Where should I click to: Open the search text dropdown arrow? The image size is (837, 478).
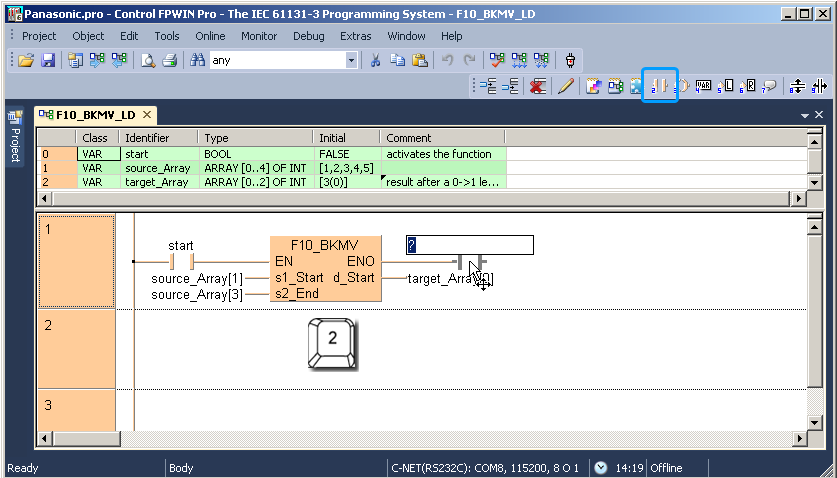[x=351, y=60]
